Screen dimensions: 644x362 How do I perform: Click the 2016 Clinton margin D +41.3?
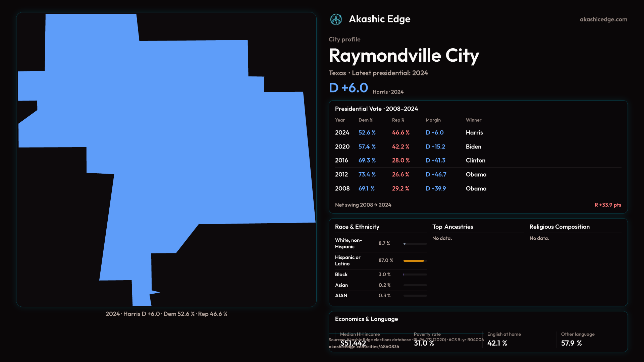pos(435,161)
